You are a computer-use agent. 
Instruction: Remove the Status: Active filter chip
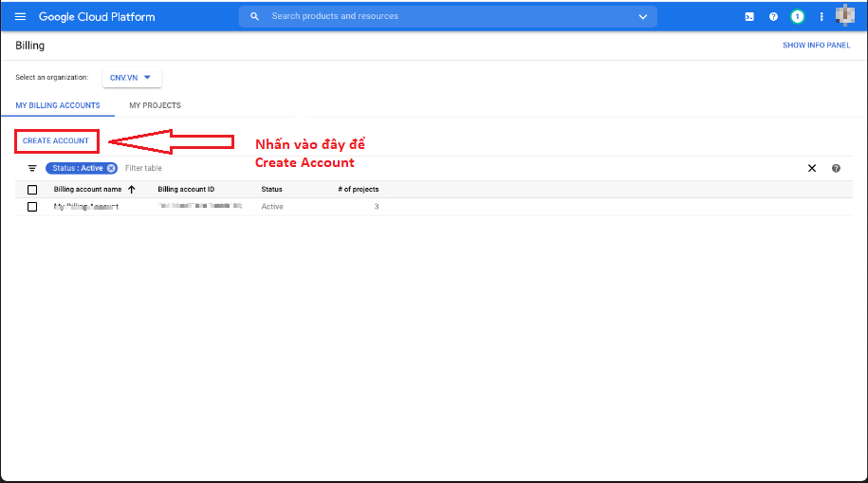click(111, 168)
